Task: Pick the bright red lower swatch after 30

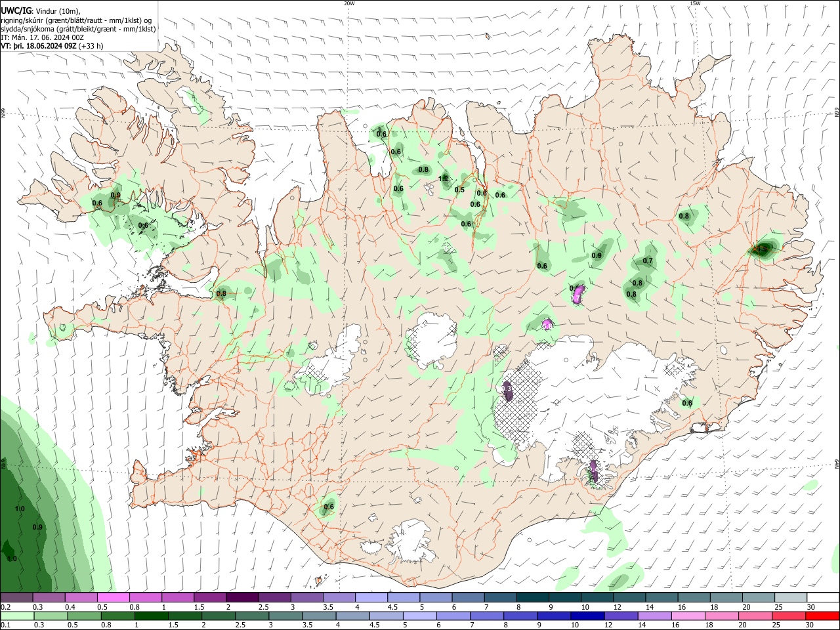Action: [x=822, y=616]
